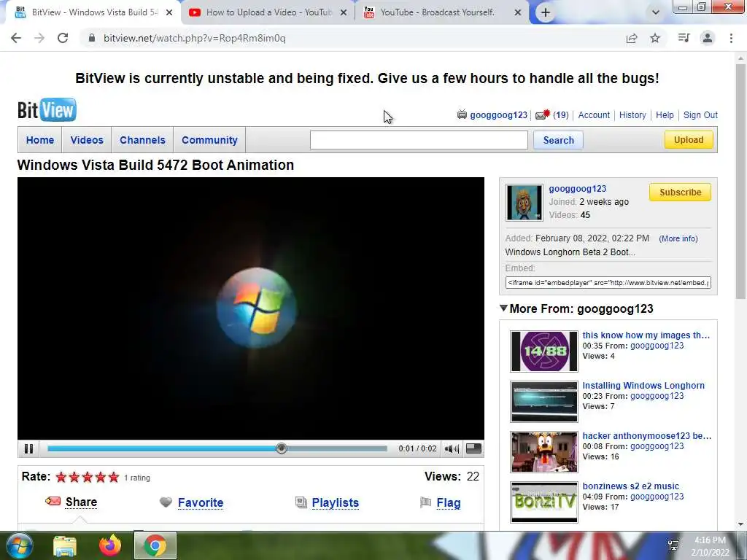This screenshot has height=560, width=747.
Task: Open the 14/88 video thumbnail
Action: [544, 351]
